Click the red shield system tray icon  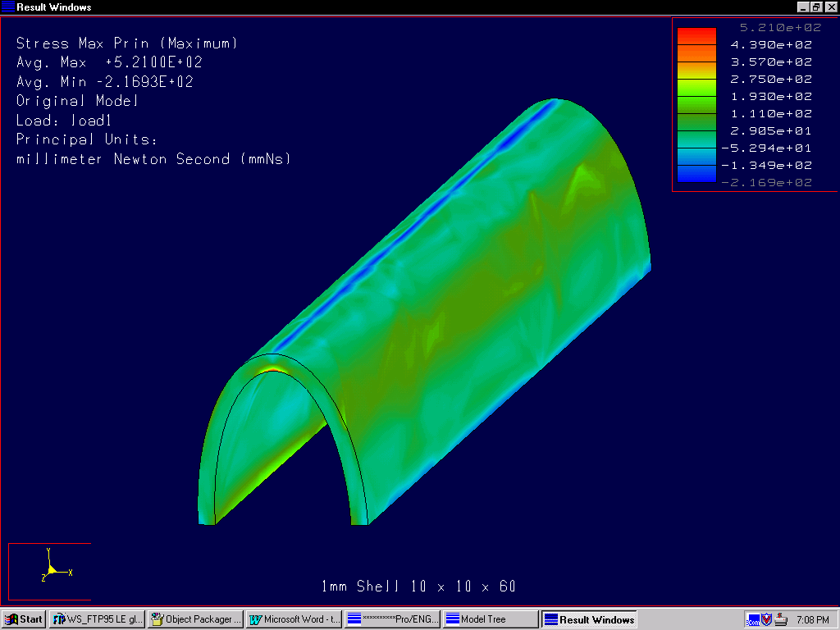click(x=767, y=619)
